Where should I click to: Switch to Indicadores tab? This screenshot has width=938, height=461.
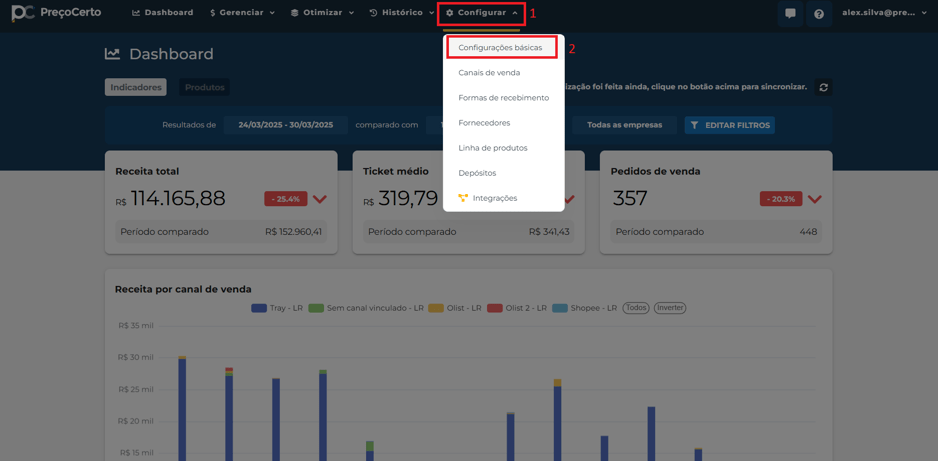pyautogui.click(x=136, y=87)
